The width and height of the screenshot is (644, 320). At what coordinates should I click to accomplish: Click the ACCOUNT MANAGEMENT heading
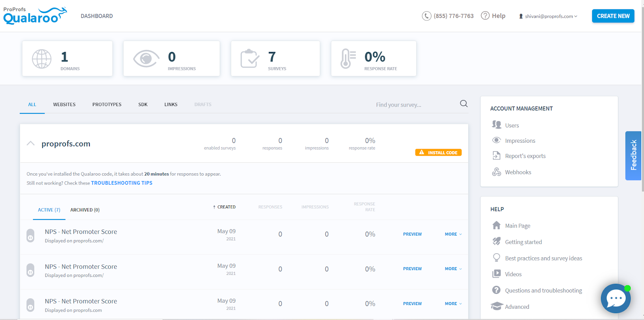(x=521, y=109)
